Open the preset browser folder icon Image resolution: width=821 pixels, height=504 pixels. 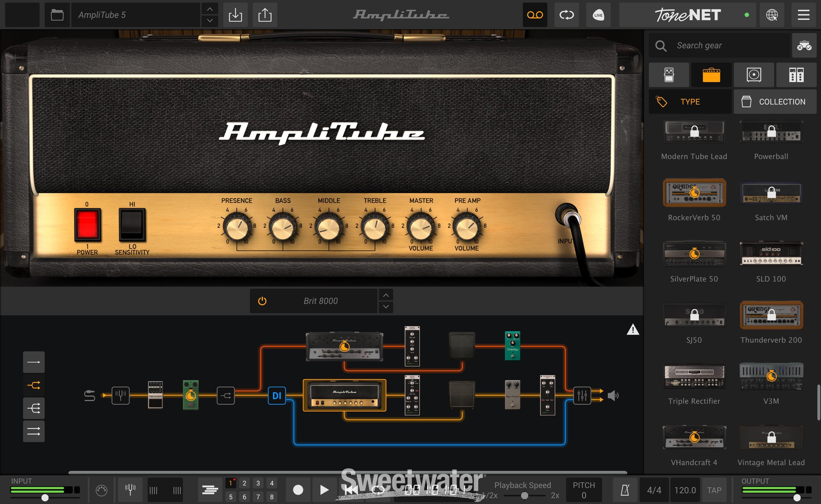tap(57, 15)
